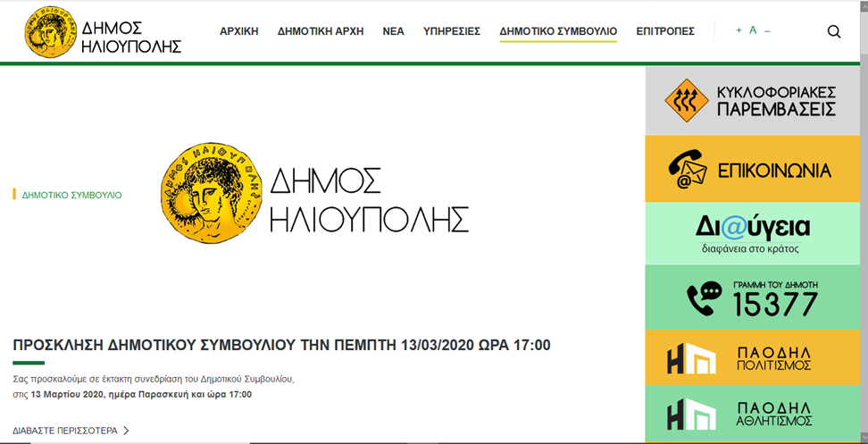Click the phone chat icon beside 15377
This screenshot has height=444, width=868.
point(705,299)
